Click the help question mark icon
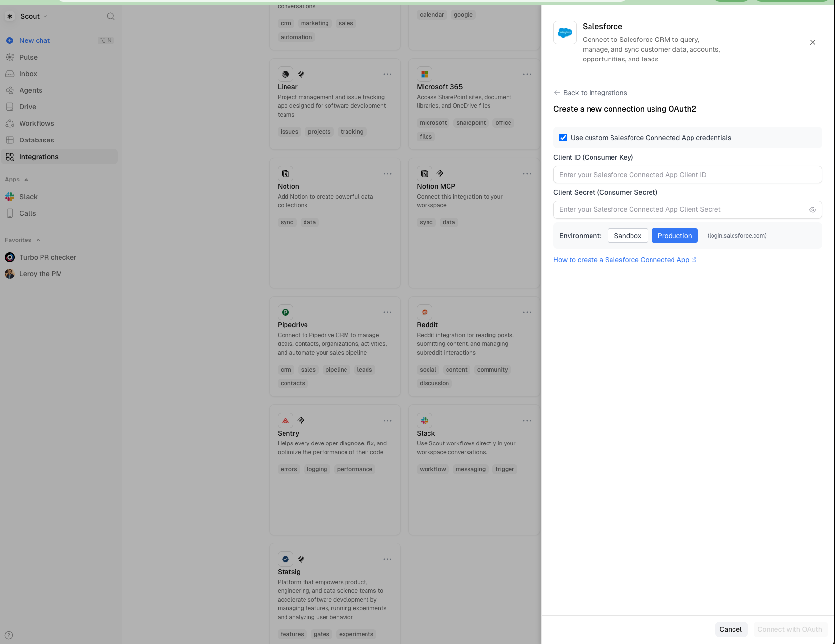 tap(9, 635)
